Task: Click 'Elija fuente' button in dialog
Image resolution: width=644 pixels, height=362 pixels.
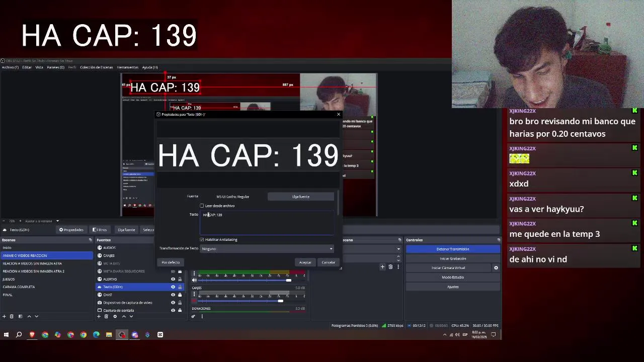Action: coord(301,197)
